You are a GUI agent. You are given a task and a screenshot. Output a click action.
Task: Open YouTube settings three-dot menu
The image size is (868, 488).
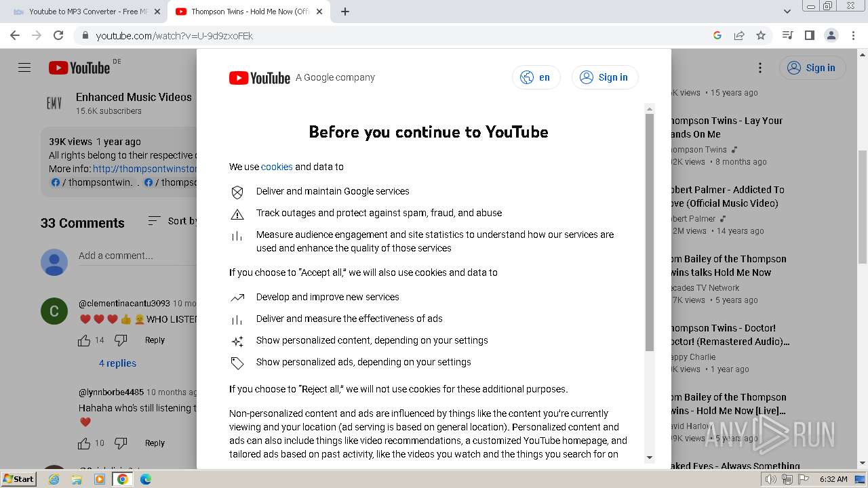760,68
